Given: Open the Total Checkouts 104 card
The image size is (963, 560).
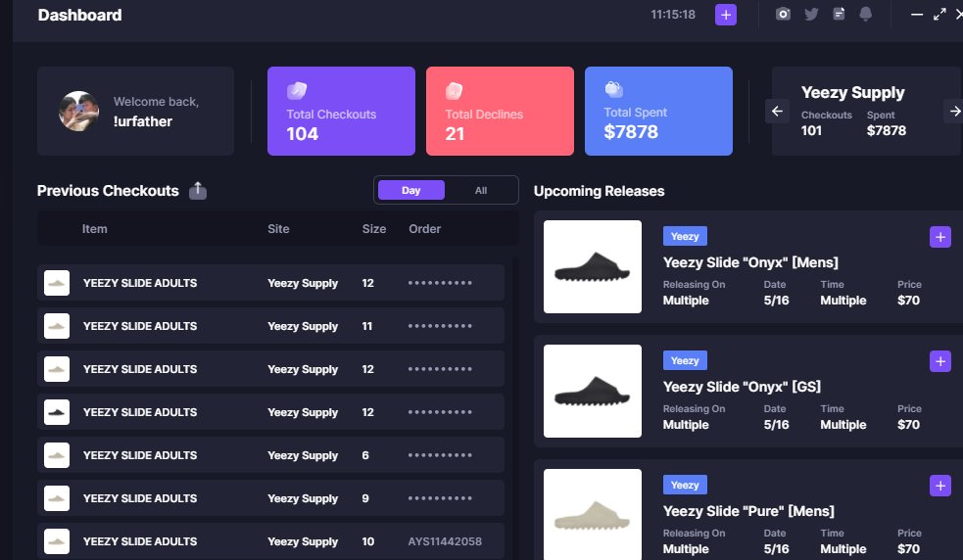Looking at the screenshot, I should pyautogui.click(x=342, y=112).
